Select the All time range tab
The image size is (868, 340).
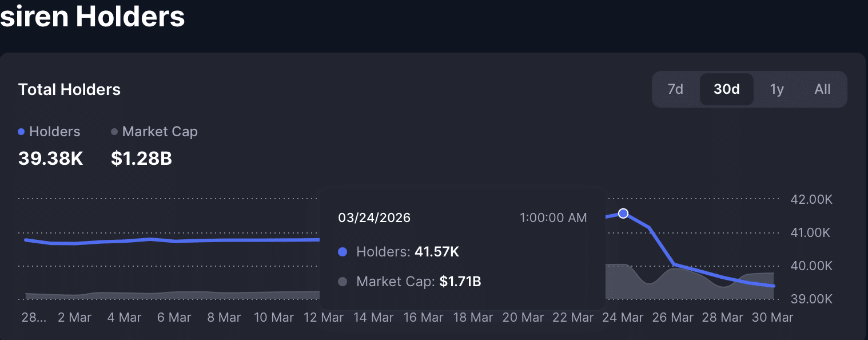822,89
